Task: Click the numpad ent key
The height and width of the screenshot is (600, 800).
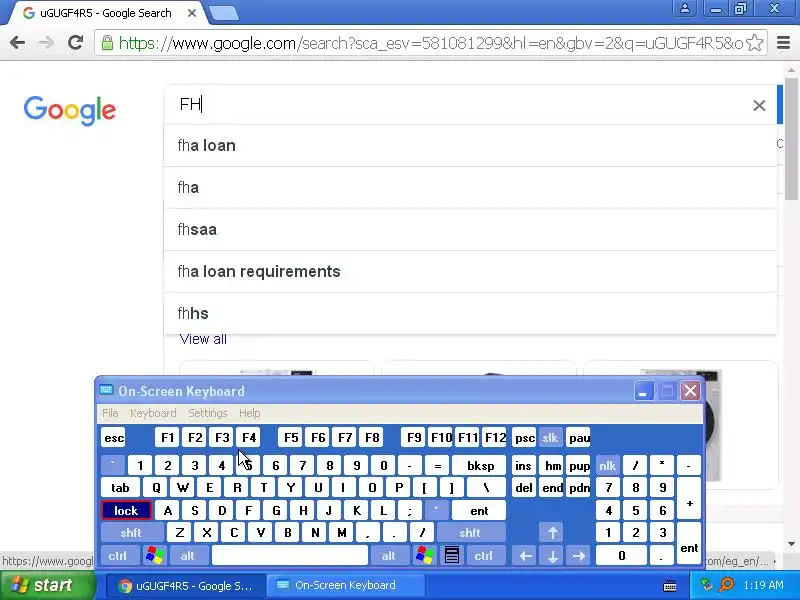Action: (x=689, y=544)
